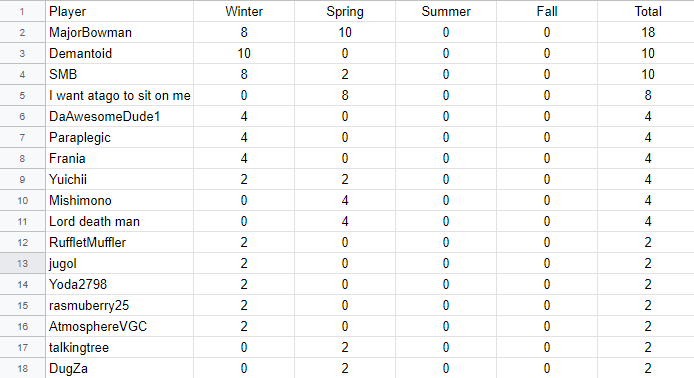Viewport: 694px width, 378px height.
Task: Select the 'I want atago to sit on me' cell
Action: (x=120, y=96)
